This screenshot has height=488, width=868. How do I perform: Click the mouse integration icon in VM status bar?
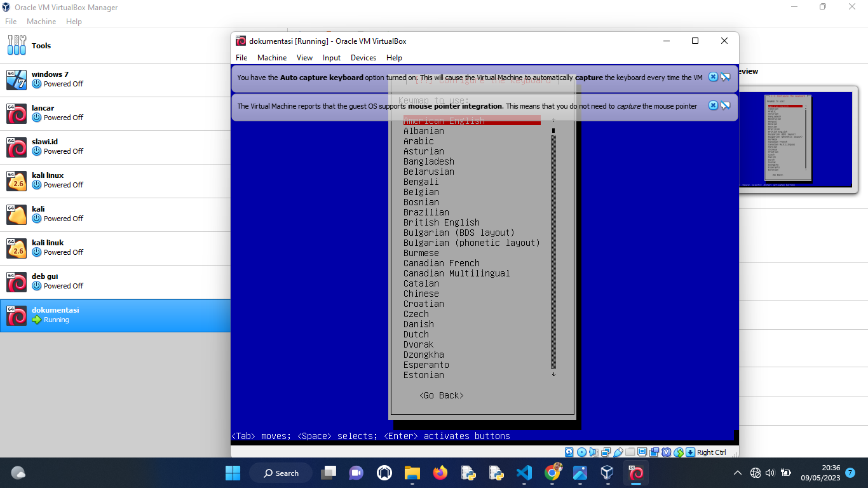click(678, 452)
